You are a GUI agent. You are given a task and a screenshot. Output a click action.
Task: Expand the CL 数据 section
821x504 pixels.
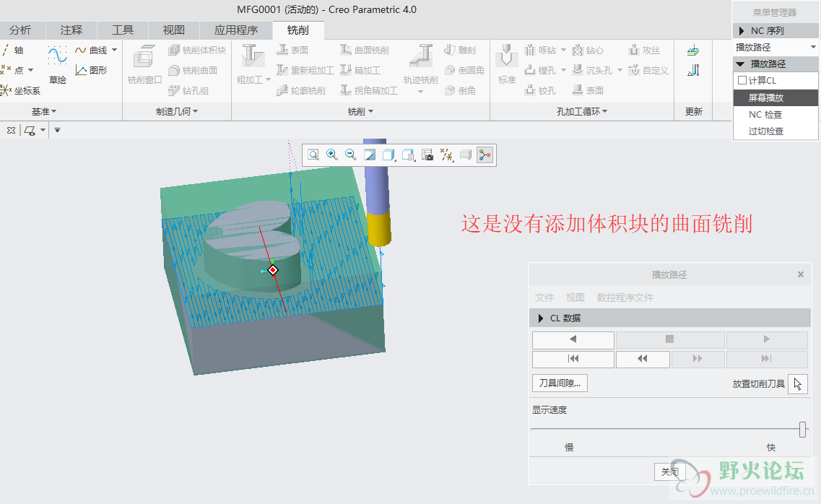coord(669,318)
